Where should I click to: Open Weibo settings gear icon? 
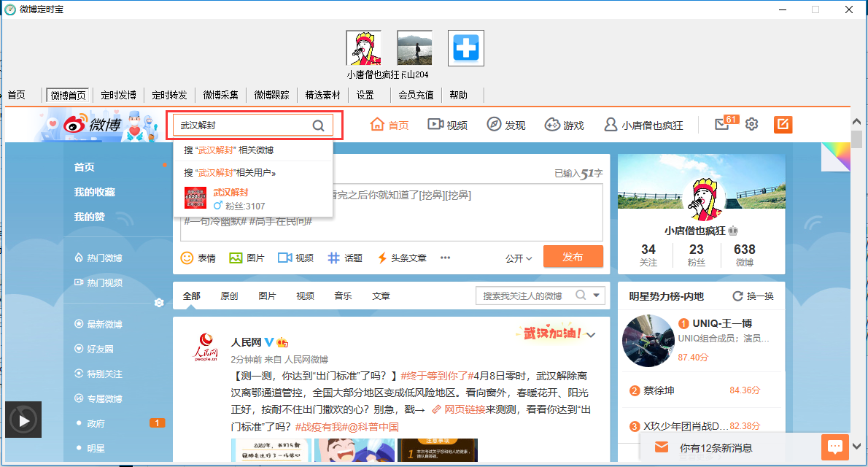[x=752, y=125]
